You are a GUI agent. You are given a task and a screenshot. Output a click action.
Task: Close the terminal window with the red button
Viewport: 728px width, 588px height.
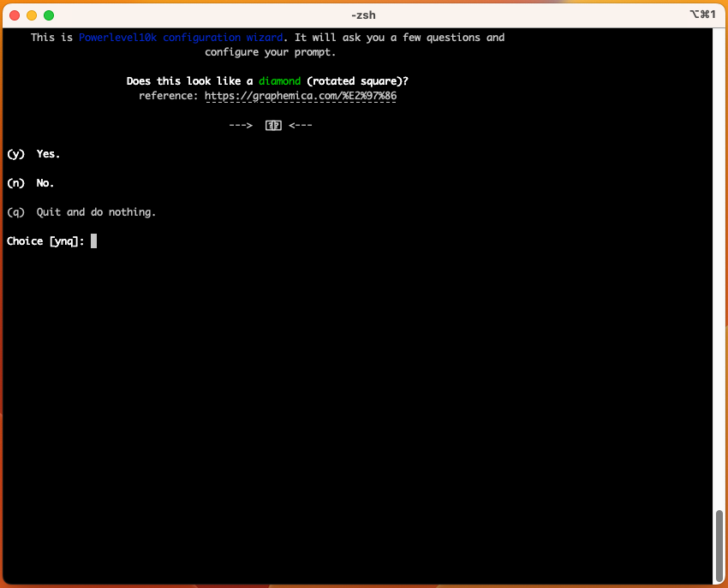pos(15,15)
